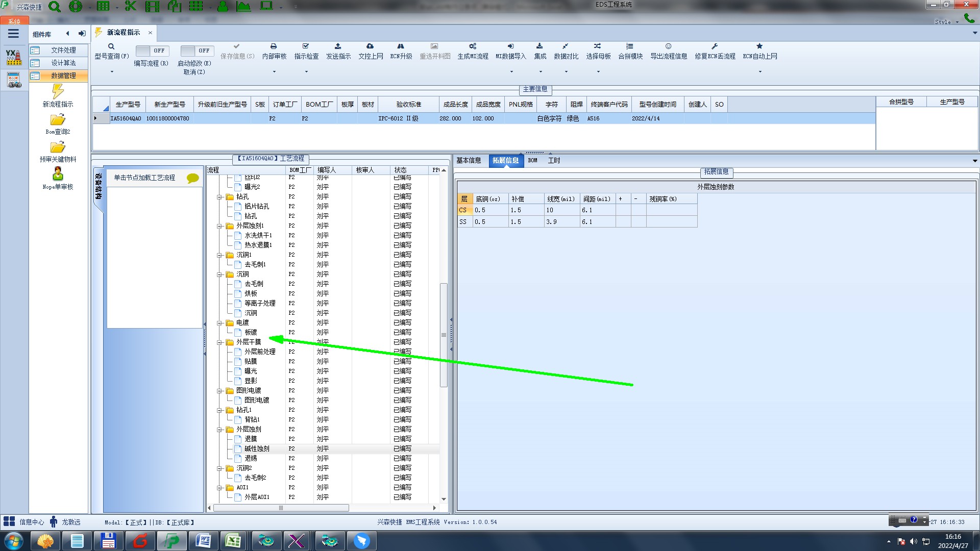Collapse the 外层干膜 tree node
Image resolution: width=980 pixels, height=551 pixels.
[219, 342]
